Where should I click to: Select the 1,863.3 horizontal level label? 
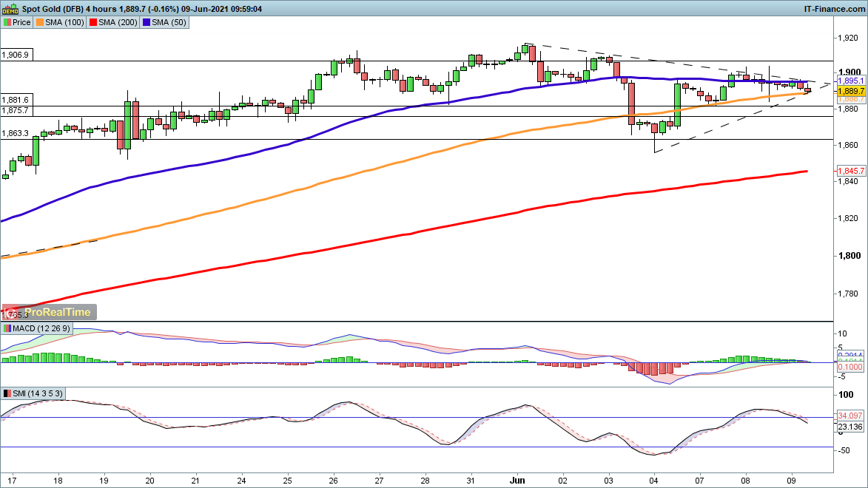point(16,134)
